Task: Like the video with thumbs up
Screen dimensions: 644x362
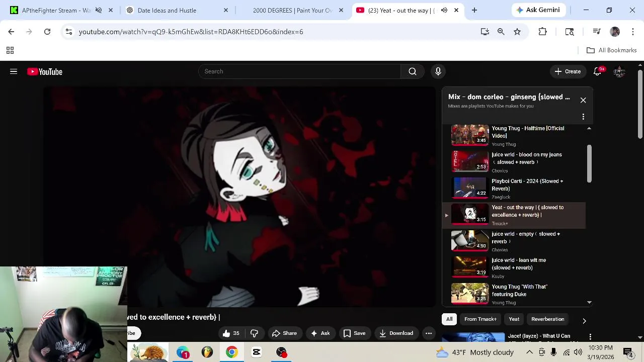Action: [231, 333]
